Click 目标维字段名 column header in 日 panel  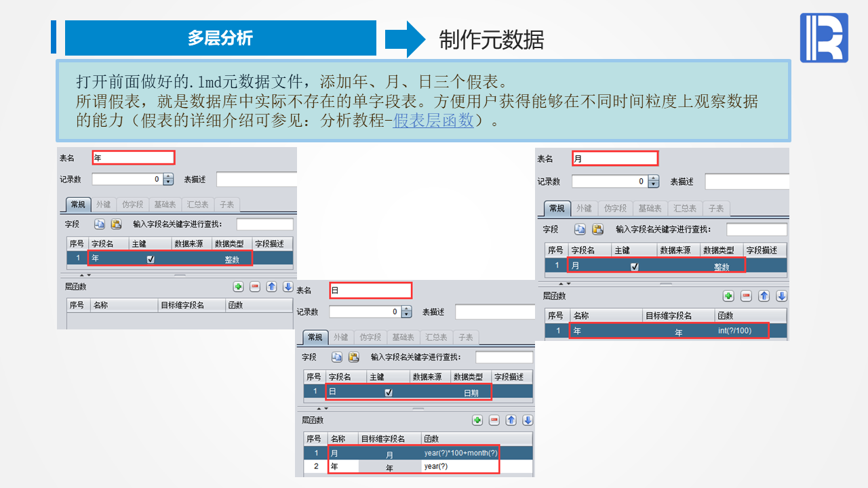coord(389,439)
